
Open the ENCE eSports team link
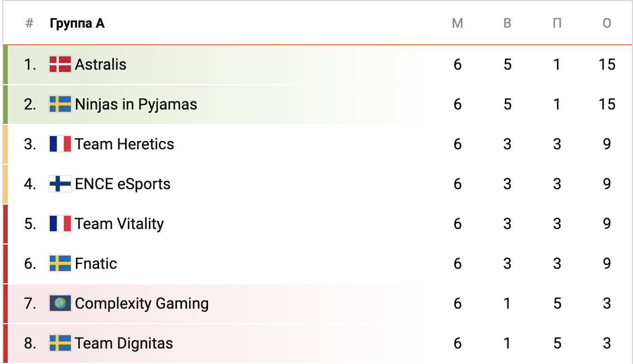click(123, 184)
